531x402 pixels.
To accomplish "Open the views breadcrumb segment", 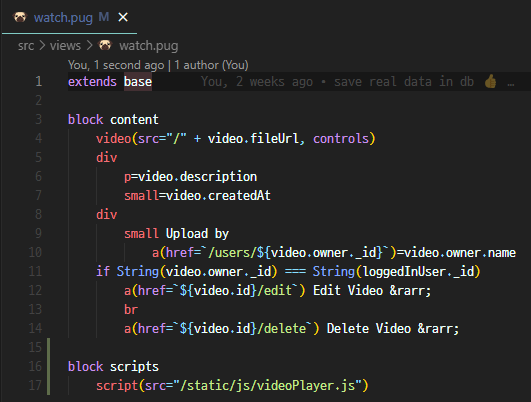I will [65, 46].
